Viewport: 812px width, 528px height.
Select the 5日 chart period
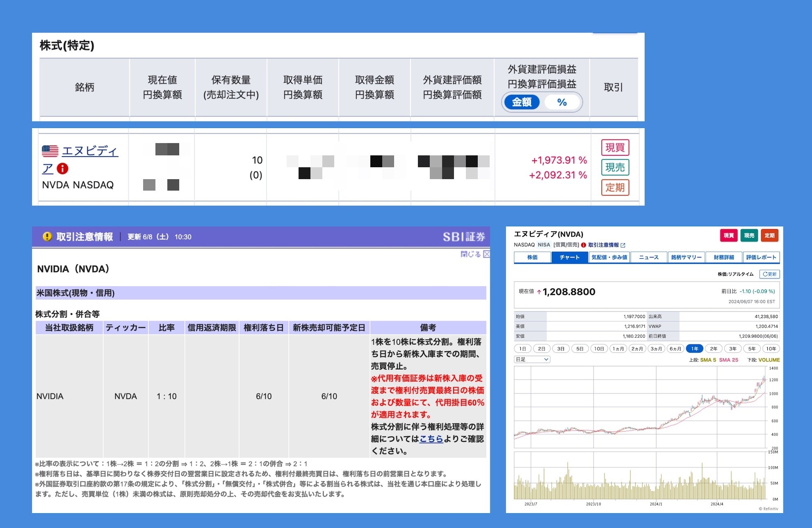coord(580,348)
